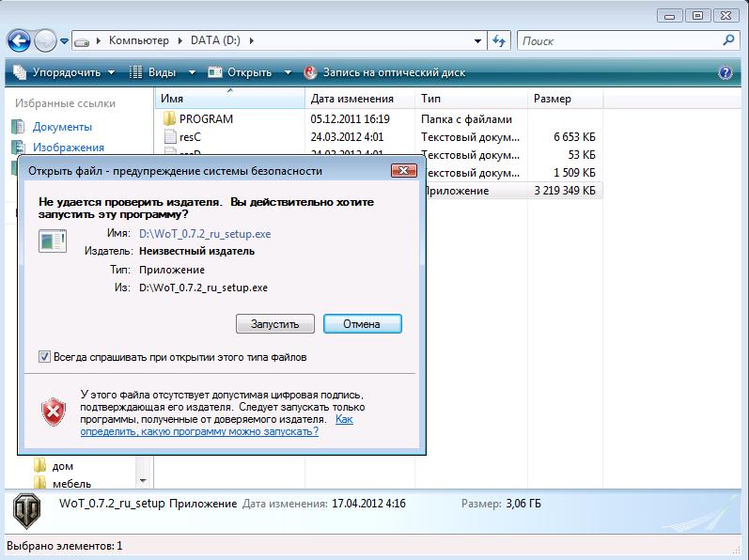The width and height of the screenshot is (749, 560).
Task: Expand arrow after DATA (D:) breadcrumb
Action: 251,41
